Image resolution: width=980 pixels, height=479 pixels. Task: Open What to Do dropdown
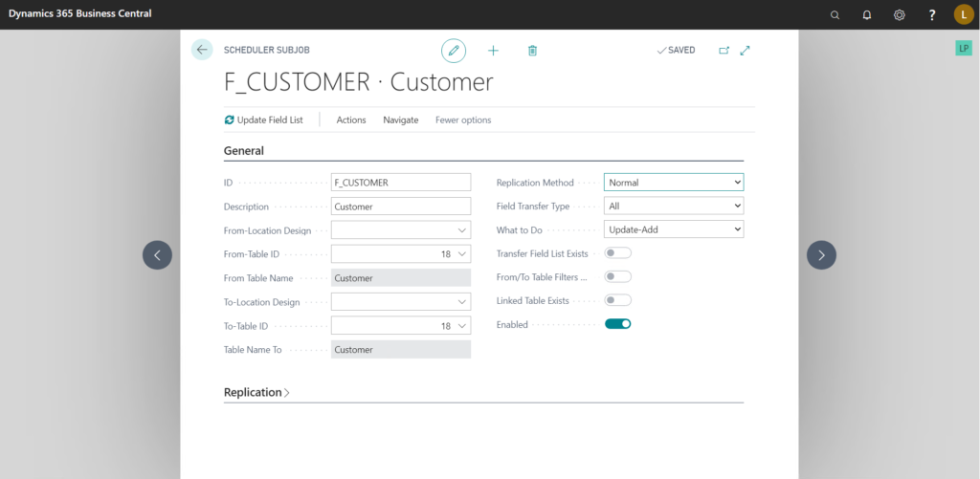[x=674, y=229]
